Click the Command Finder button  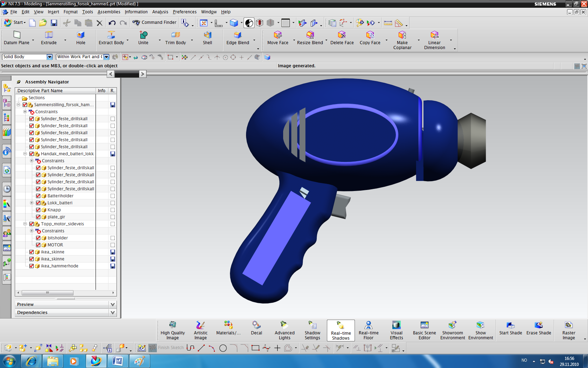(x=154, y=22)
